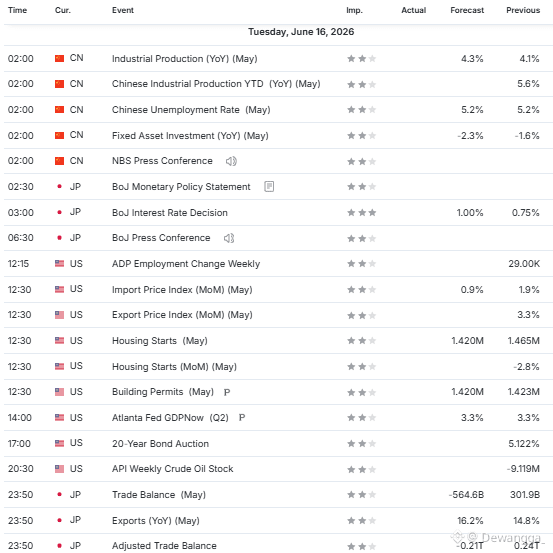
Task: Click the 1.465M previous Housing Starts value
Action: tap(524, 341)
